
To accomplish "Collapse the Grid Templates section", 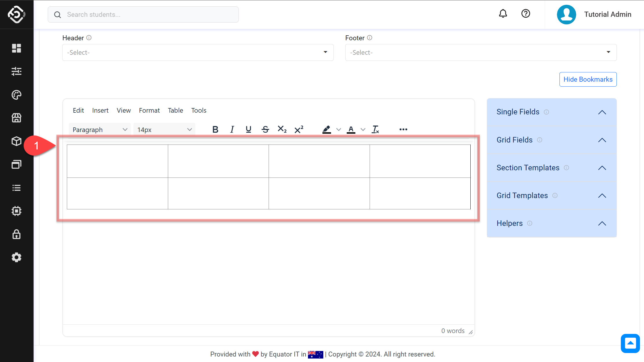I will [x=602, y=196].
